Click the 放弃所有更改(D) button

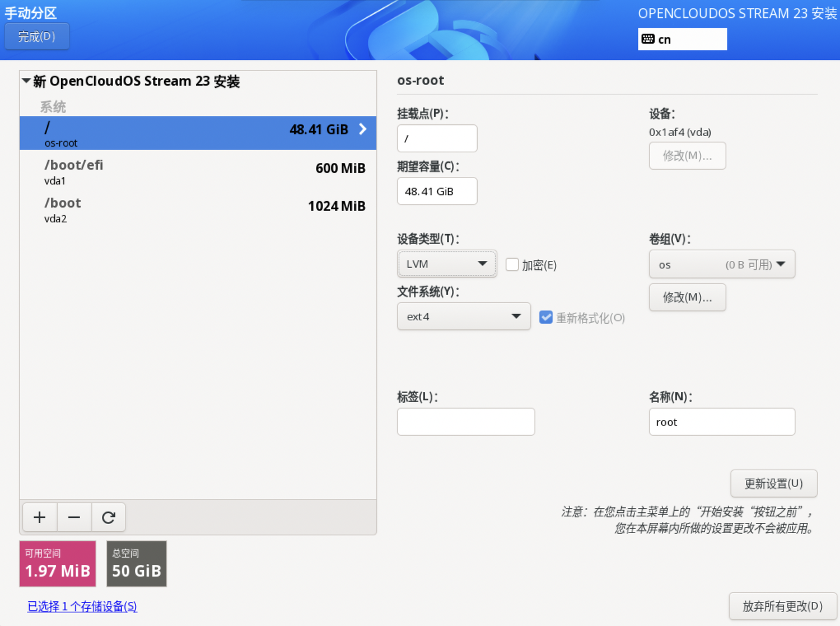pyautogui.click(x=783, y=606)
